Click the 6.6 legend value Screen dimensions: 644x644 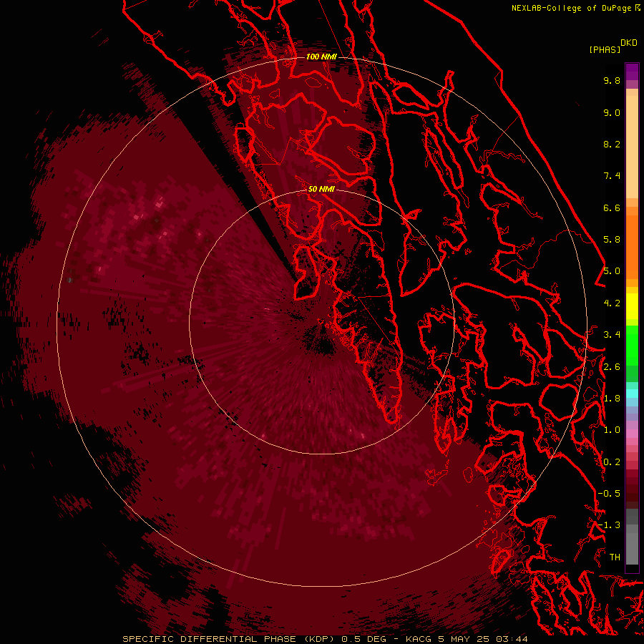(612, 208)
